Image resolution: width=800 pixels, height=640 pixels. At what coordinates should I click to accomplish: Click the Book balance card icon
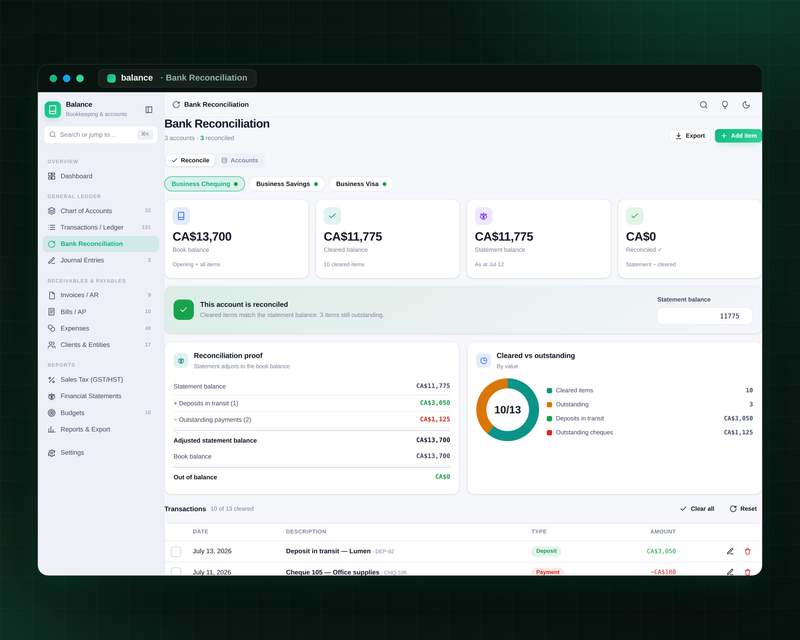point(181,216)
